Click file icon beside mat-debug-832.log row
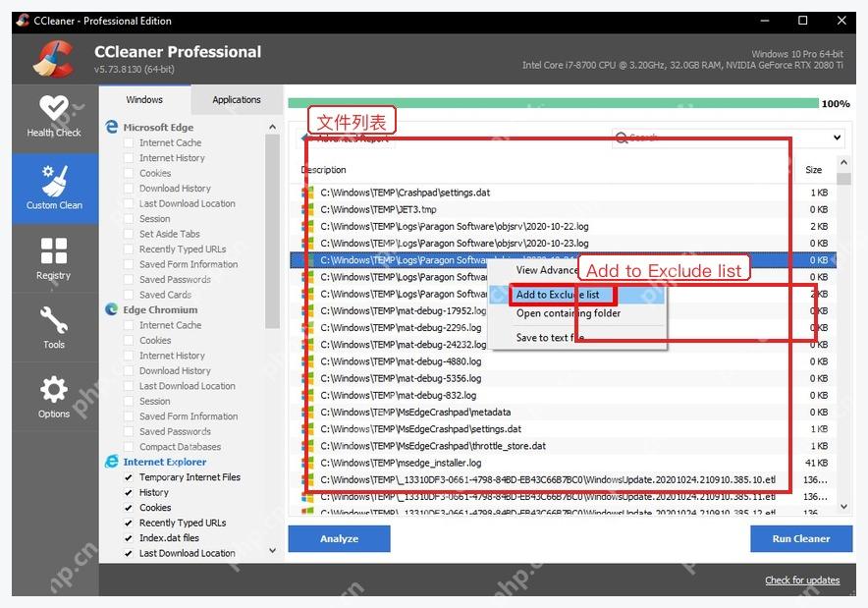Viewport: 868px width, 608px height. 307,396
